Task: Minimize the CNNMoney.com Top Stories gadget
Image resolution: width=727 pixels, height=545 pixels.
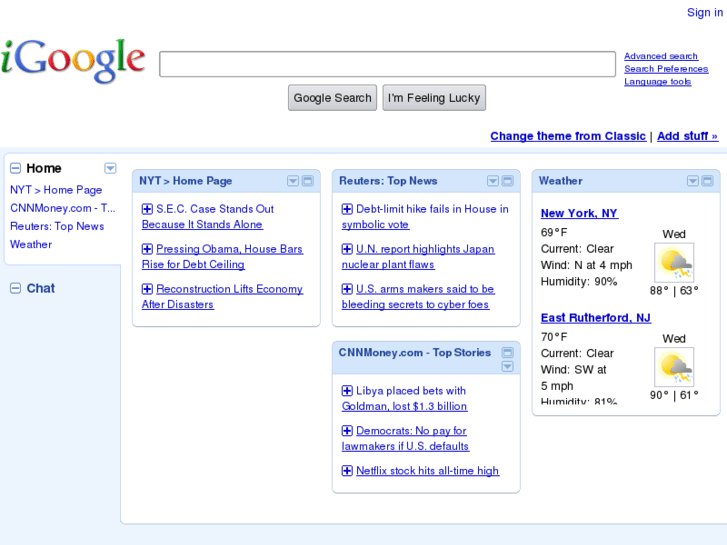Action: pos(508,353)
